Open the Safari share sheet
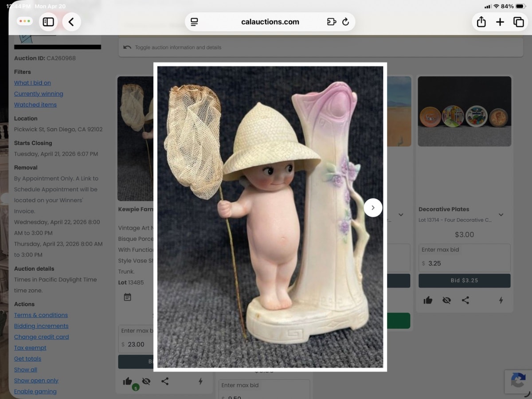The image size is (532, 399). coord(481,22)
